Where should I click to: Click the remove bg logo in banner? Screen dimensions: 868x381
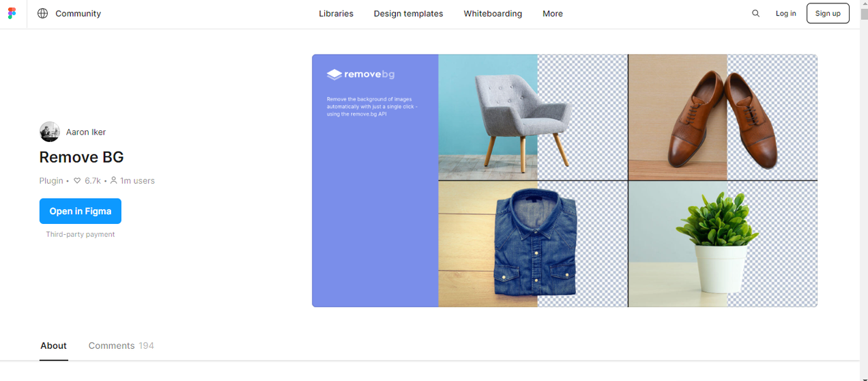[x=360, y=74]
